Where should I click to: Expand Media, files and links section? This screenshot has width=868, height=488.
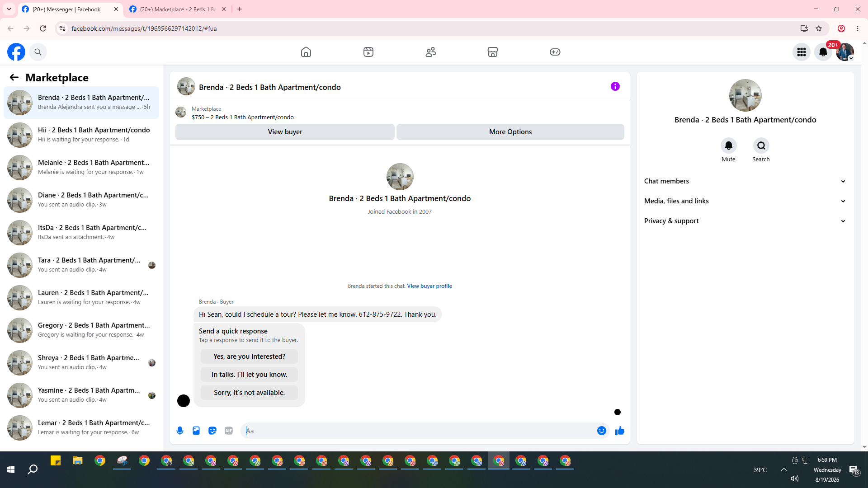point(745,201)
